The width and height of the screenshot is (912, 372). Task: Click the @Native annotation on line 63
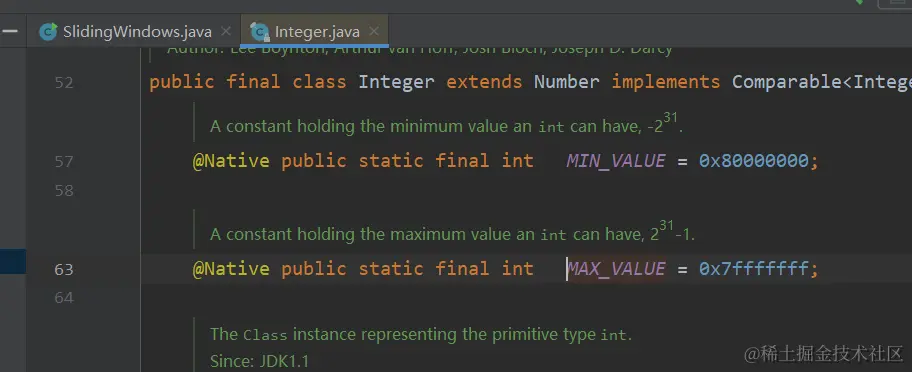point(231,269)
